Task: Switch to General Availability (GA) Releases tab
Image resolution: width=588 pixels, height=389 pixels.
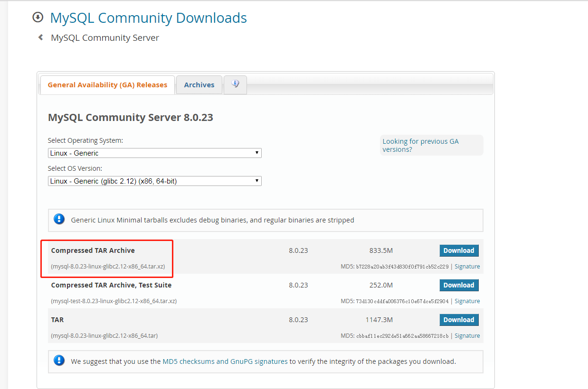Action: pyautogui.click(x=107, y=85)
